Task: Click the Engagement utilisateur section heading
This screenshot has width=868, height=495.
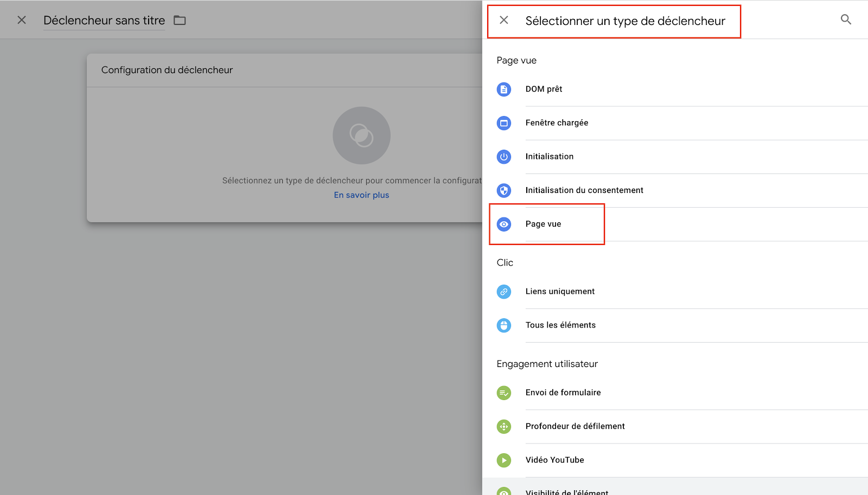Action: click(x=547, y=364)
